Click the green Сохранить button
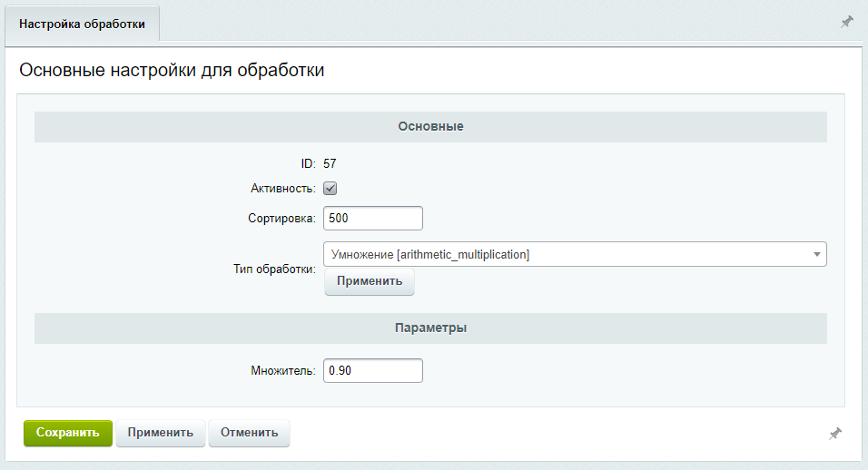Screen dimensions: 868x470 pyautogui.click(x=67, y=433)
